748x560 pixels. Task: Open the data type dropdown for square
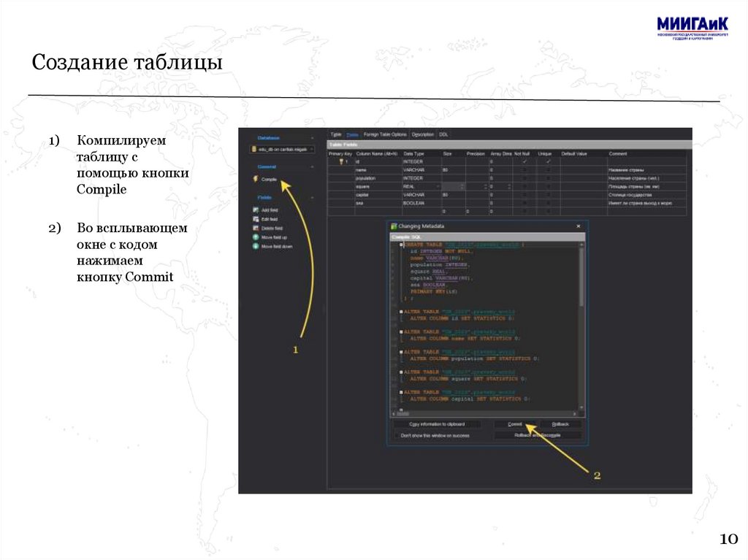click(438, 187)
